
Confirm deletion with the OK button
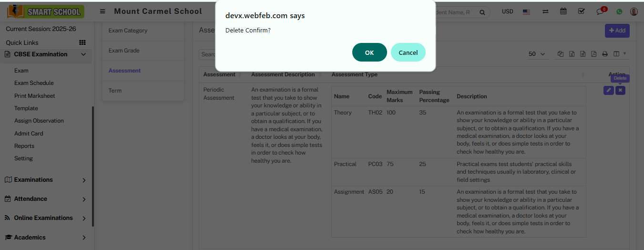click(369, 52)
